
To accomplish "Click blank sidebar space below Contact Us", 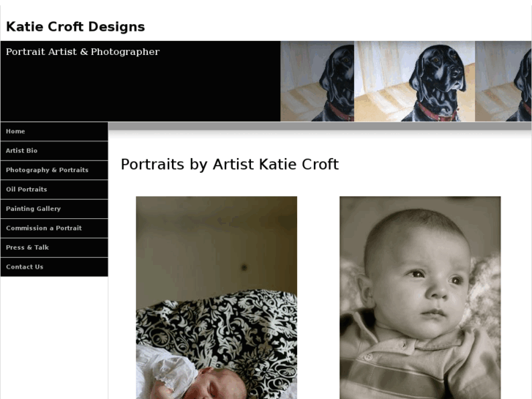I will click(54, 337).
